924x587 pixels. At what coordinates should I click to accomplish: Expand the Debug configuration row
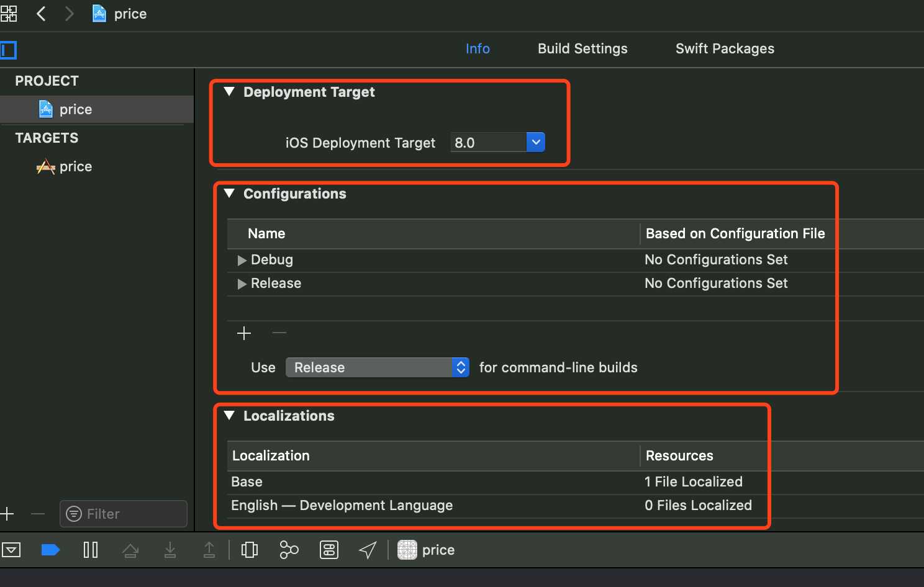[x=242, y=260]
